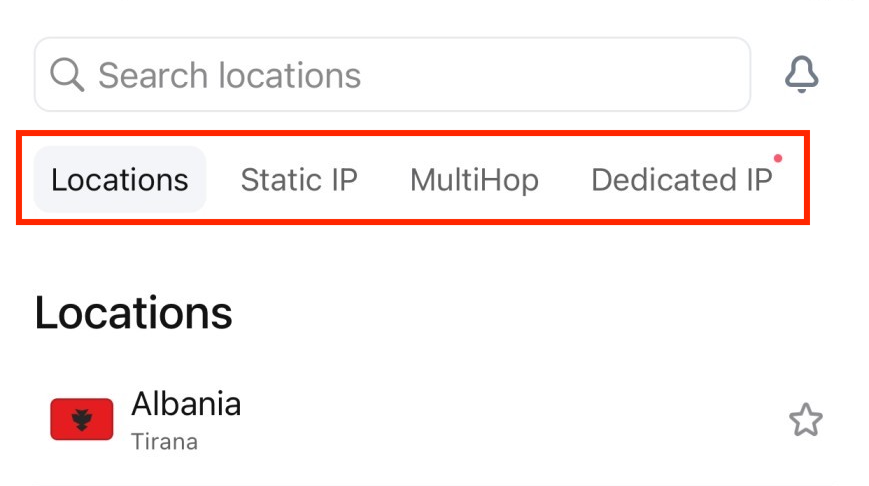This screenshot has height=486, width=869.
Task: Click the eagle emblem on the red flag
Action: coord(82,420)
